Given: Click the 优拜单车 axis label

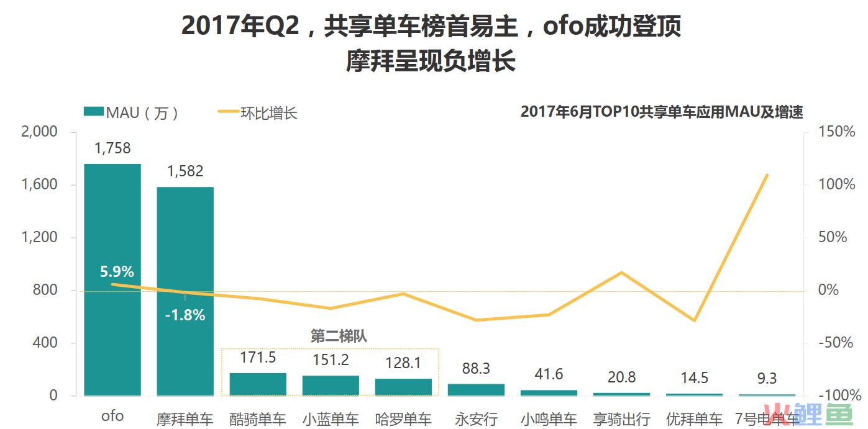Looking at the screenshot, I should [x=694, y=418].
